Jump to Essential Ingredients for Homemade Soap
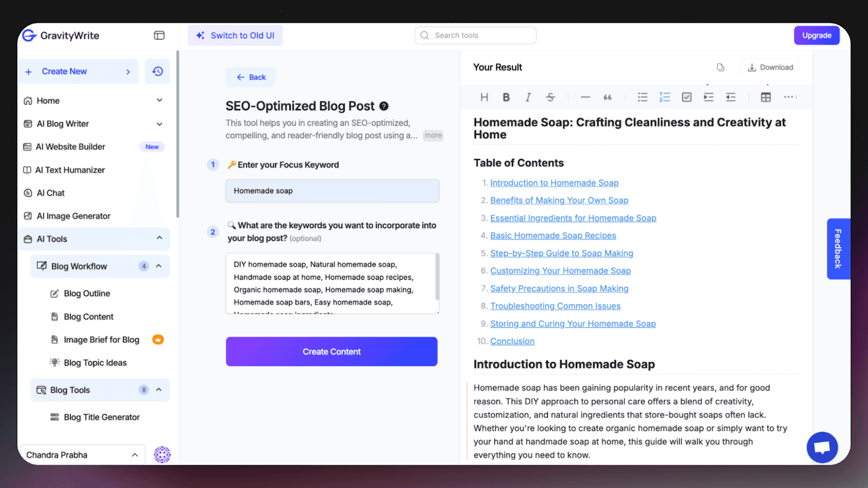868x488 pixels. pyautogui.click(x=573, y=218)
